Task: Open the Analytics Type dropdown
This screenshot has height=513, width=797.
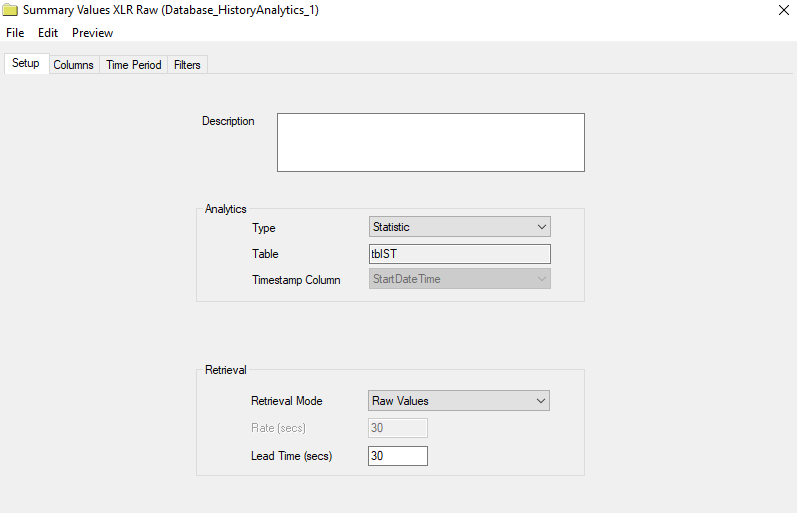Action: (x=459, y=227)
